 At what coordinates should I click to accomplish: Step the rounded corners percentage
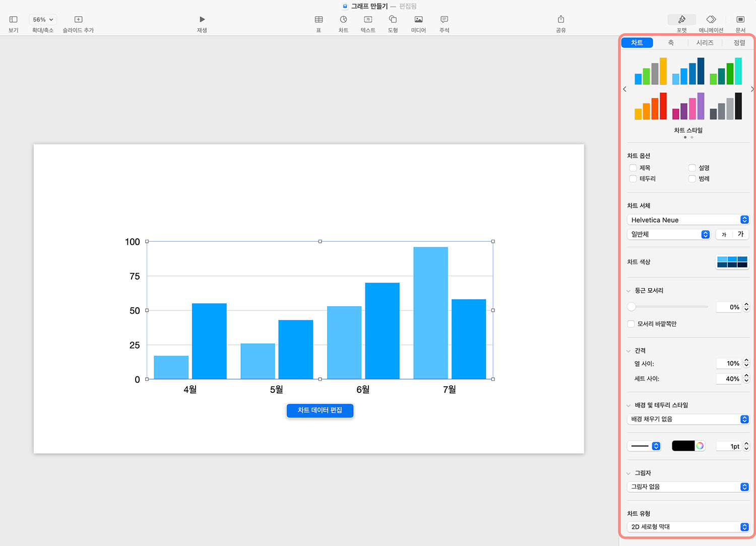tap(746, 307)
